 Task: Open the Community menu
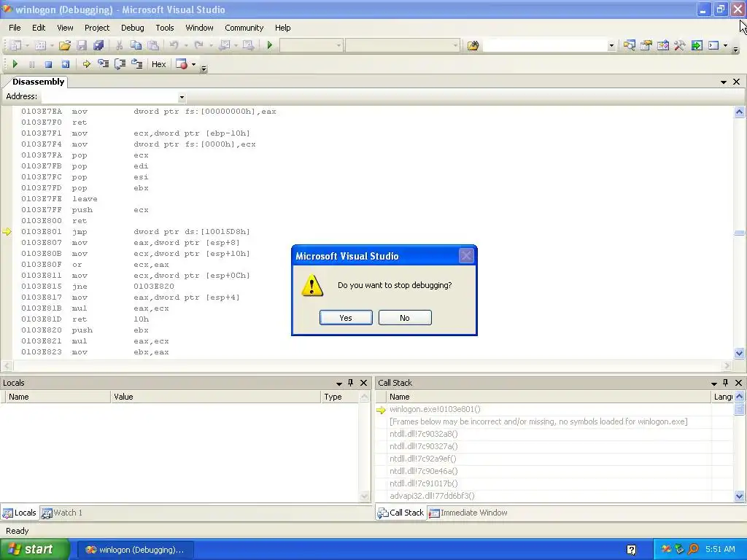(244, 28)
